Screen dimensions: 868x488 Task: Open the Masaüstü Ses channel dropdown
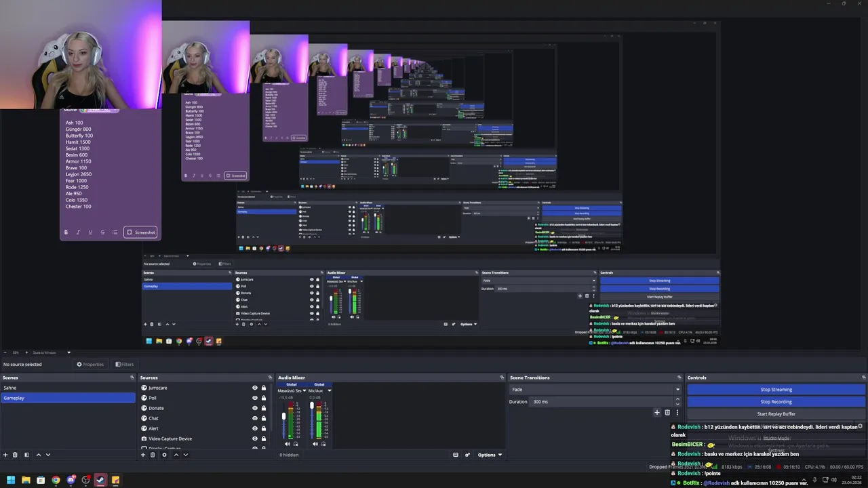pos(305,390)
